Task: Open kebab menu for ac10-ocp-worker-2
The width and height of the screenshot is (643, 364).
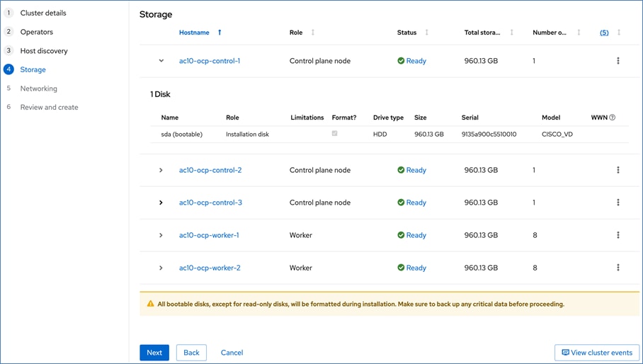Action: pos(618,267)
